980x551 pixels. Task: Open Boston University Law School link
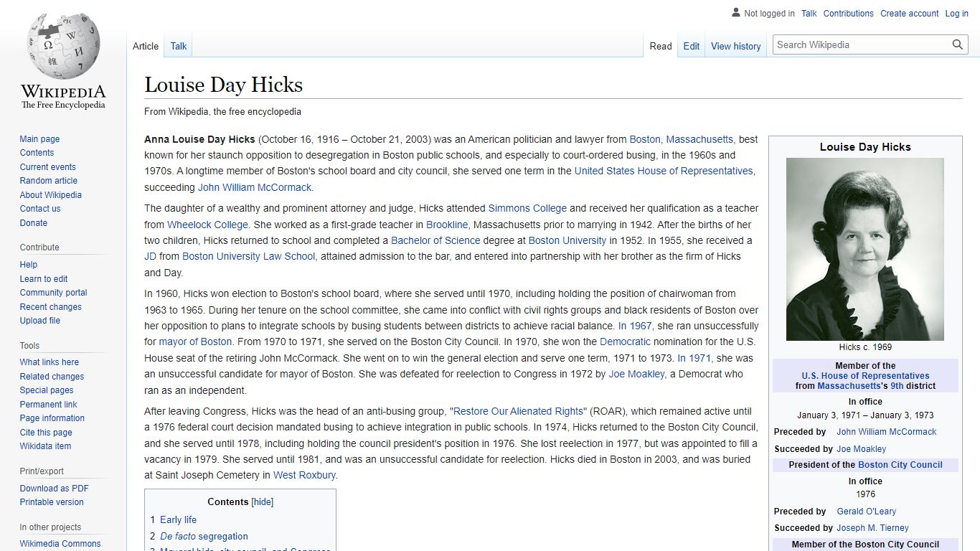pyautogui.click(x=248, y=256)
